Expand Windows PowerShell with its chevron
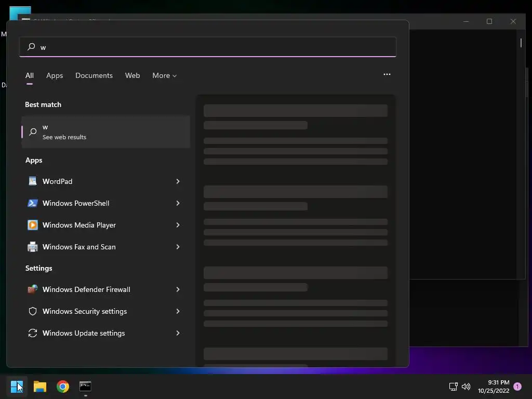This screenshot has width=532, height=399. [178, 203]
